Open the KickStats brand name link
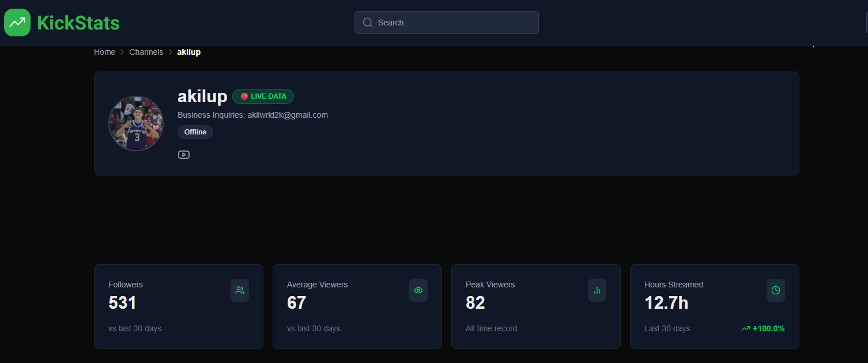This screenshot has width=868, height=363. pos(78,23)
